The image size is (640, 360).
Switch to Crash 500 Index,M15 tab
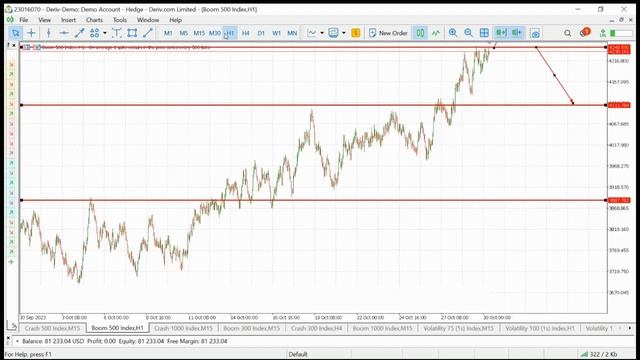pos(52,328)
